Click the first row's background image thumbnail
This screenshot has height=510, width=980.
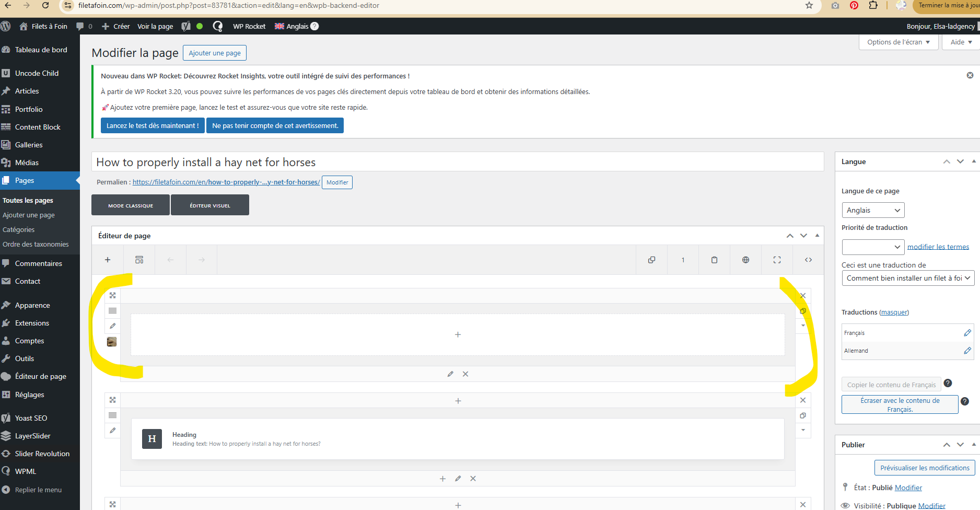tap(112, 342)
